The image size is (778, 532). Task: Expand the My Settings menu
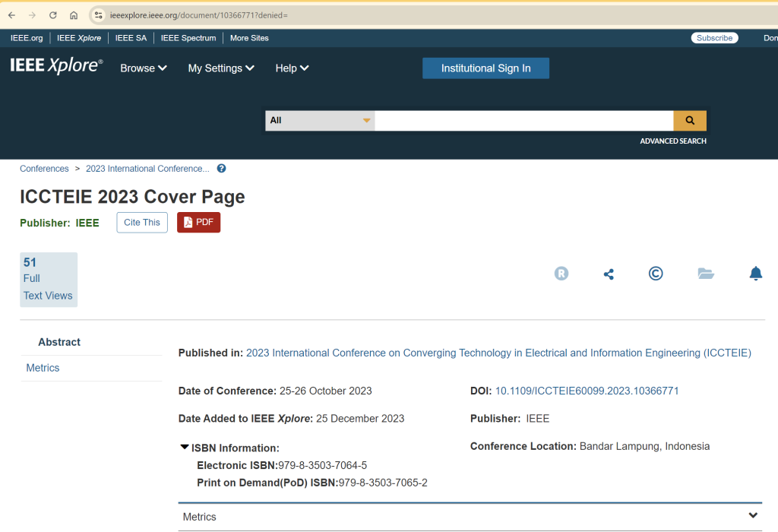coord(221,68)
